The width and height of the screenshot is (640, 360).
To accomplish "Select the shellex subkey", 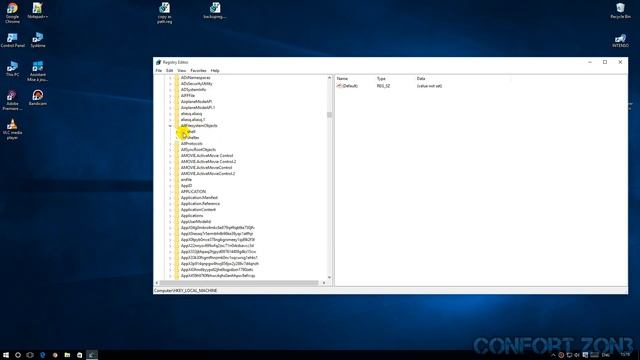I will coord(193,138).
